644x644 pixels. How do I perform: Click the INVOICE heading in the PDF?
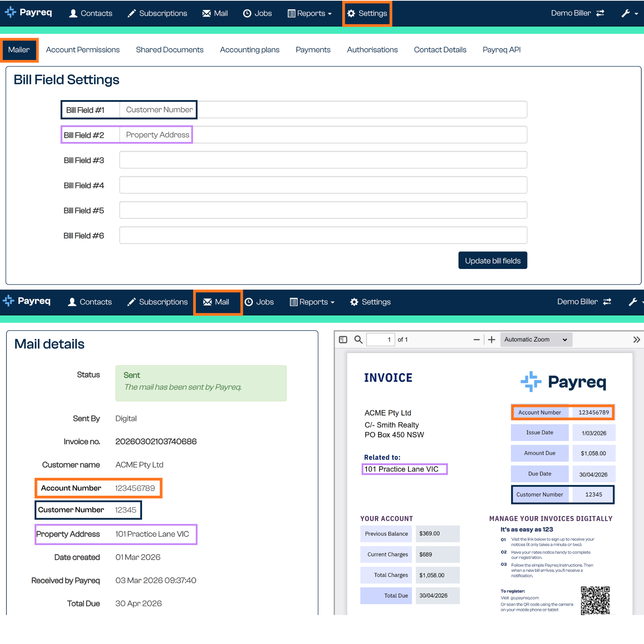pyautogui.click(x=388, y=378)
